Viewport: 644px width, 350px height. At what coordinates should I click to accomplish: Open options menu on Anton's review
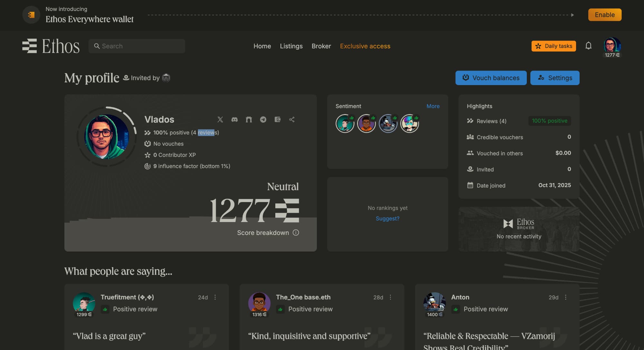[x=566, y=297]
